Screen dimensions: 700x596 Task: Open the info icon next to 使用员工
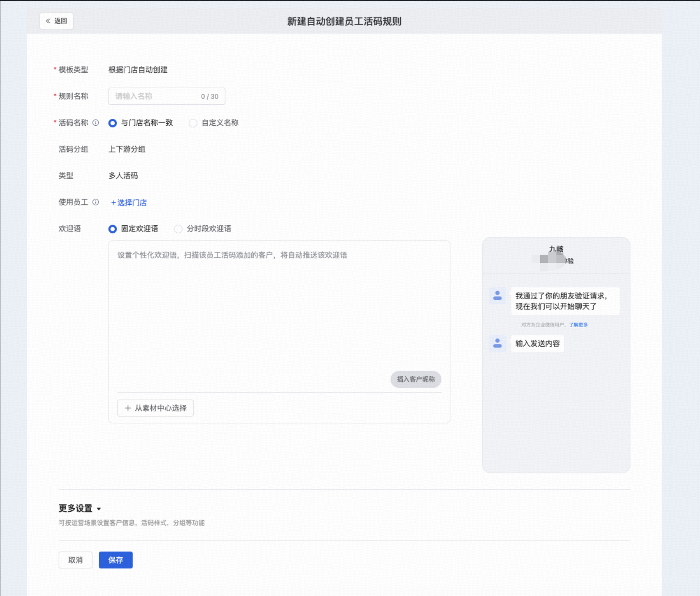pos(96,202)
